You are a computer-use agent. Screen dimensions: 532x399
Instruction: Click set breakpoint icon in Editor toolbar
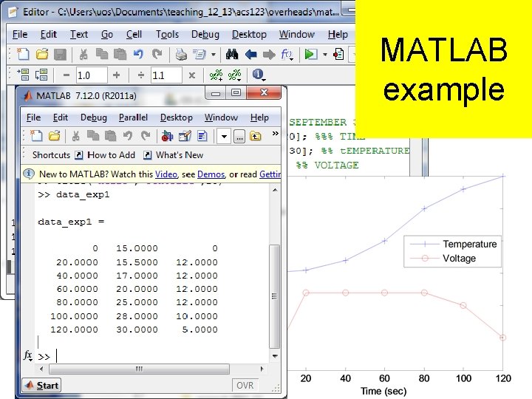[x=338, y=54]
